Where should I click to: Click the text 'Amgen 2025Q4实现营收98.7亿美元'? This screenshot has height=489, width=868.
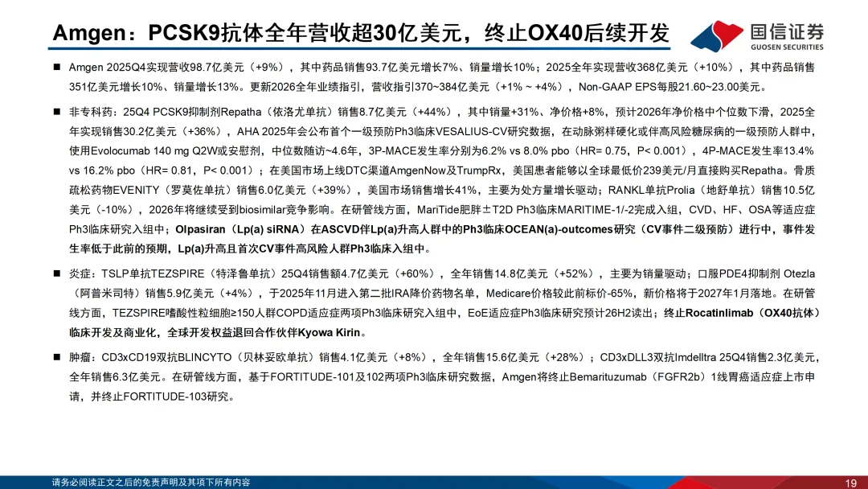point(157,68)
